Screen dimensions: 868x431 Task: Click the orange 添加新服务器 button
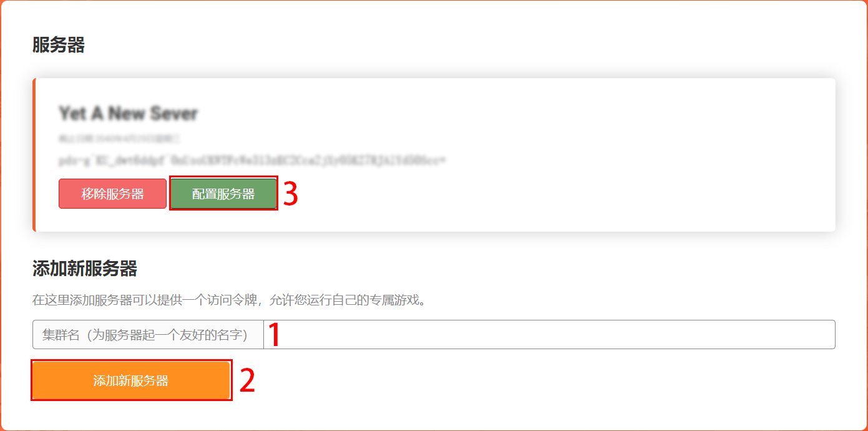click(131, 380)
